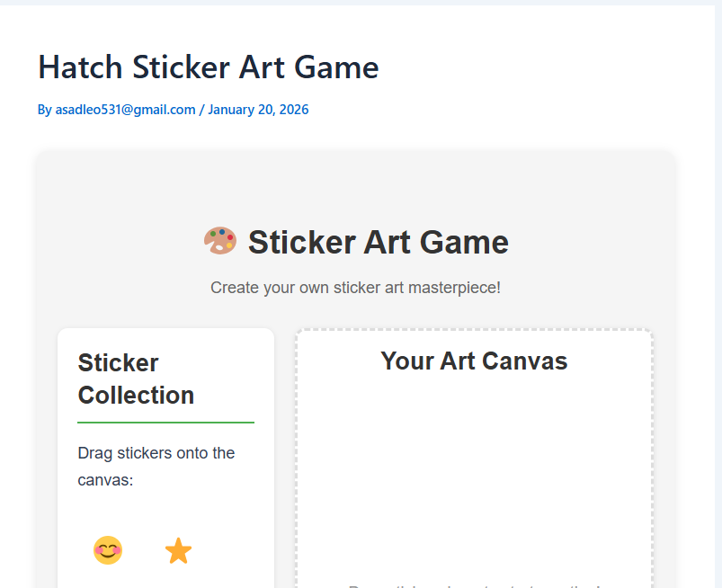Click the Hatch Sticker Art Game title
Viewport: 722px width, 588px height.
pyautogui.click(x=208, y=67)
